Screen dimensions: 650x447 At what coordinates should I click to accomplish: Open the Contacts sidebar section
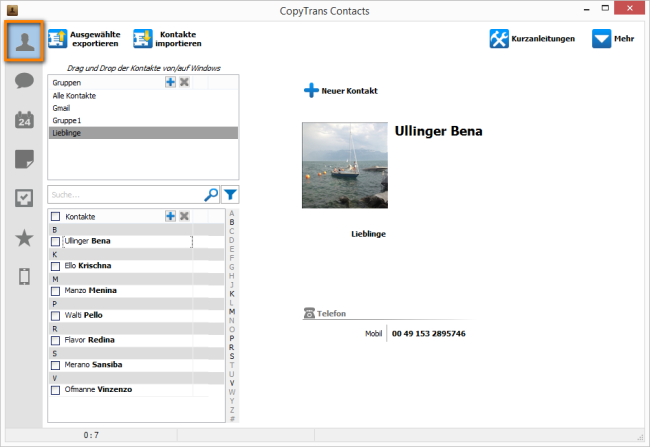pyautogui.click(x=24, y=41)
